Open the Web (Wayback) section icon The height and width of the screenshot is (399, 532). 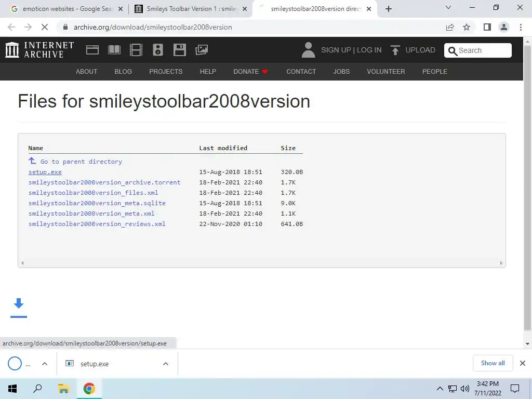point(92,50)
